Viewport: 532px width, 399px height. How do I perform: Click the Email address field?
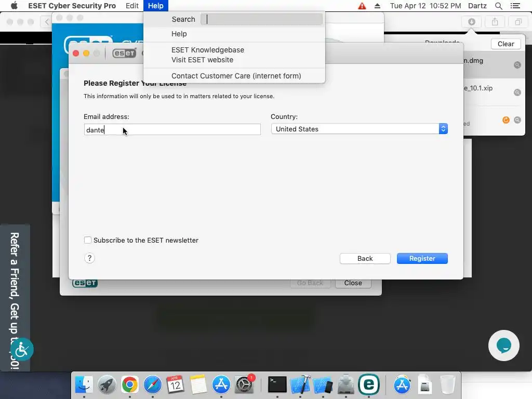click(x=172, y=129)
